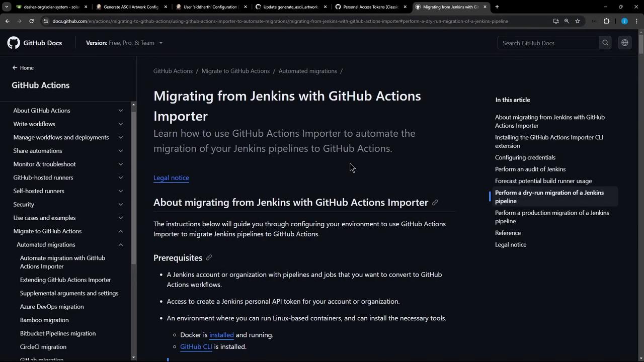Switch to Generate ASCII Artwork Config tab
644x362 pixels.
[x=131, y=7]
